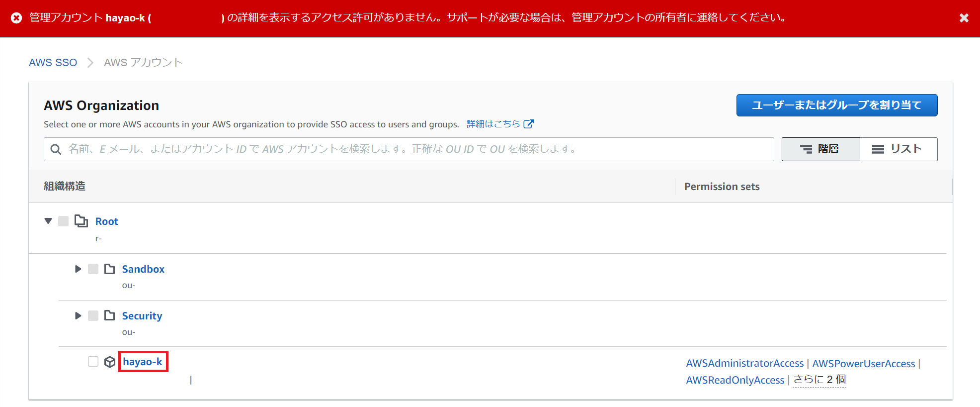The image size is (980, 407).
Task: Open the AWSReadOnlyAccess permission set
Action: tap(735, 380)
